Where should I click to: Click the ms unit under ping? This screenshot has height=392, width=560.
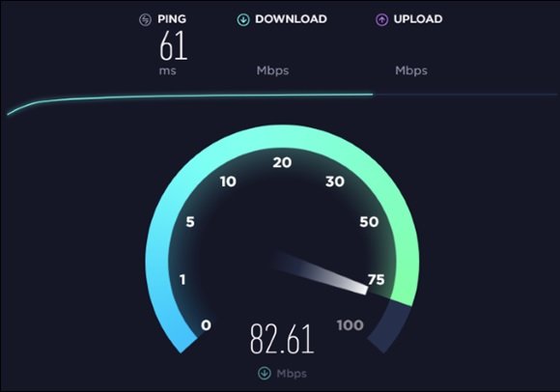click(167, 70)
